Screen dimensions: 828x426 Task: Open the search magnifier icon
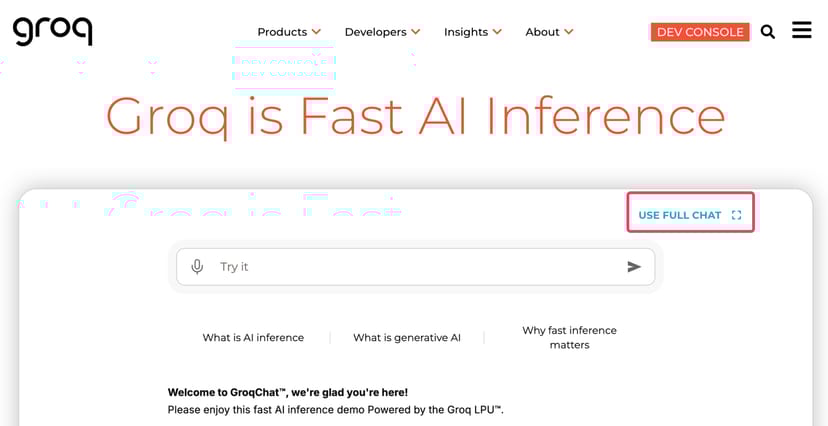(x=768, y=32)
